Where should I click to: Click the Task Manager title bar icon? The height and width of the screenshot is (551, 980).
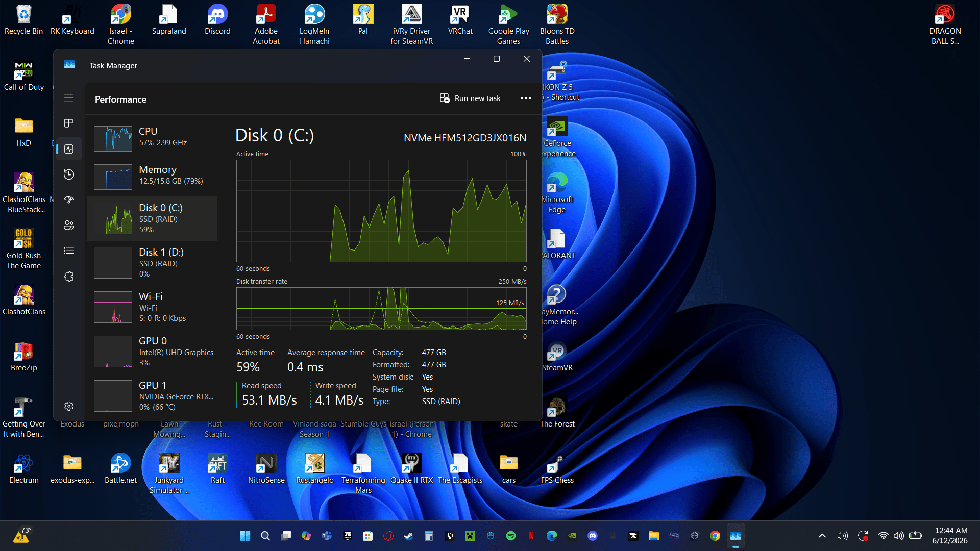[69, 65]
